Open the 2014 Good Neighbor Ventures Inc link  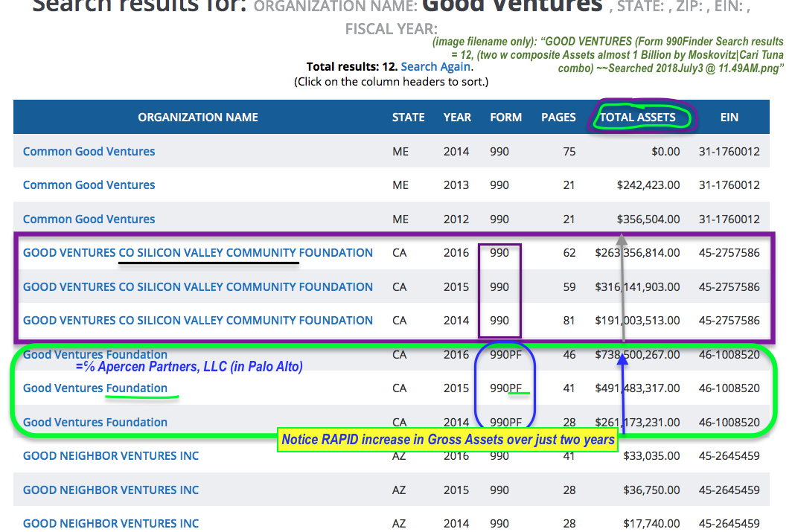click(111, 523)
